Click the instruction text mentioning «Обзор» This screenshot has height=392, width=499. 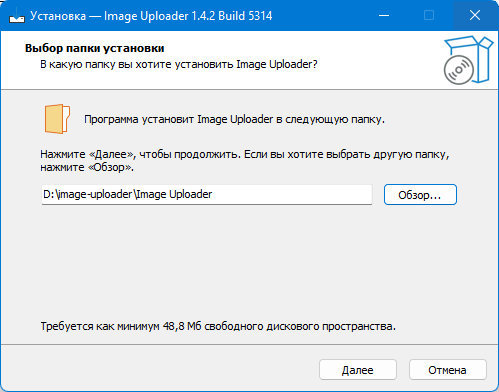(245, 161)
